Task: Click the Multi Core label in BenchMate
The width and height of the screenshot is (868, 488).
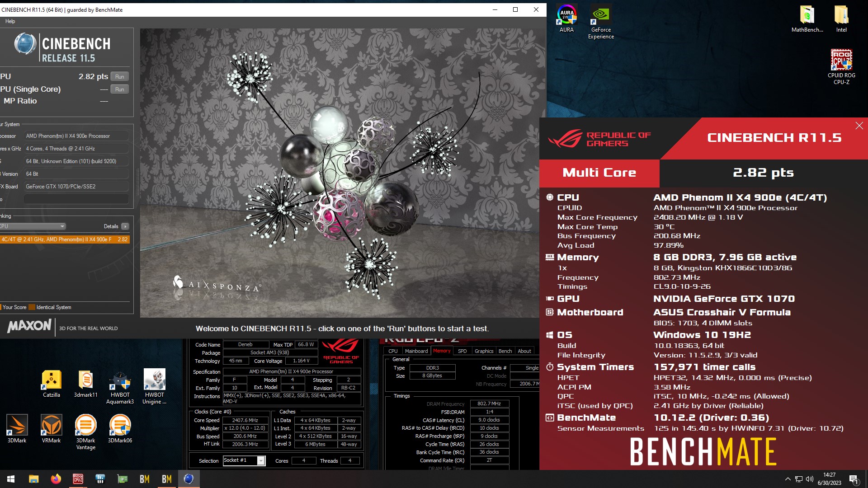Action: coord(599,173)
